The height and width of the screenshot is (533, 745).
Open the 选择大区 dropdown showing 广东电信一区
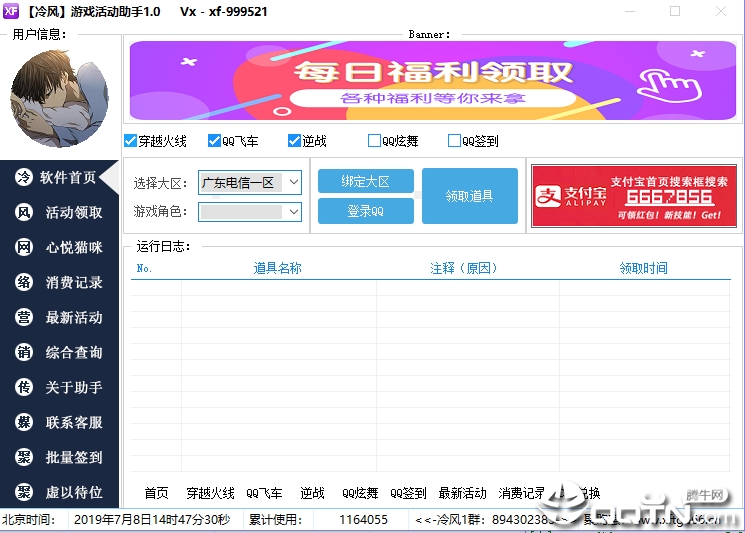click(x=250, y=182)
